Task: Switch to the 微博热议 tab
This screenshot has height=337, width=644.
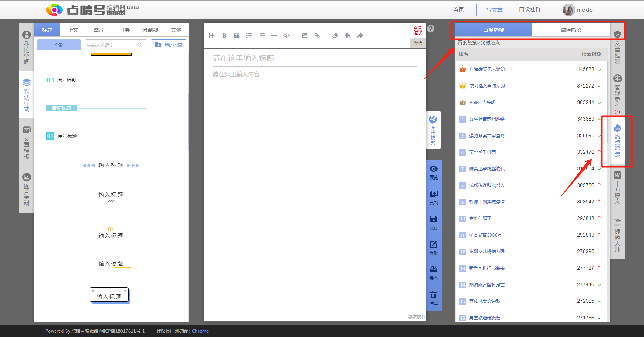Action: 571,30
